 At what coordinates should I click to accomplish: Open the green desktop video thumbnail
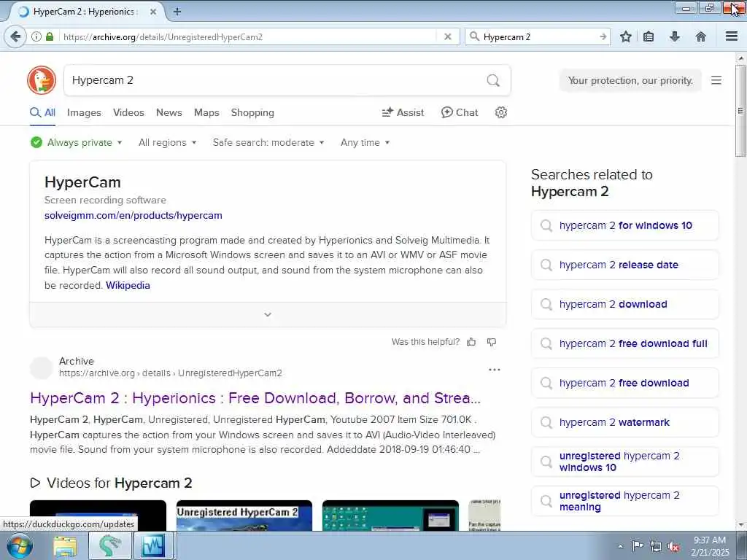click(x=391, y=516)
